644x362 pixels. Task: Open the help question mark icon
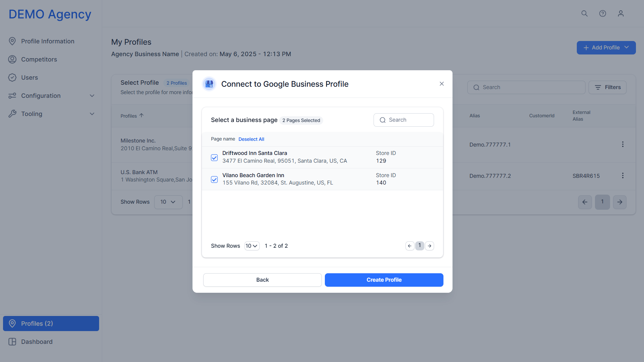pyautogui.click(x=603, y=13)
